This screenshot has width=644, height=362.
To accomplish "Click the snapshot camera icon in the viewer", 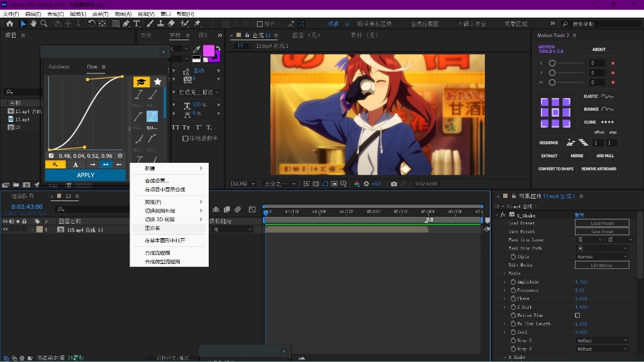I will pyautogui.click(x=394, y=184).
